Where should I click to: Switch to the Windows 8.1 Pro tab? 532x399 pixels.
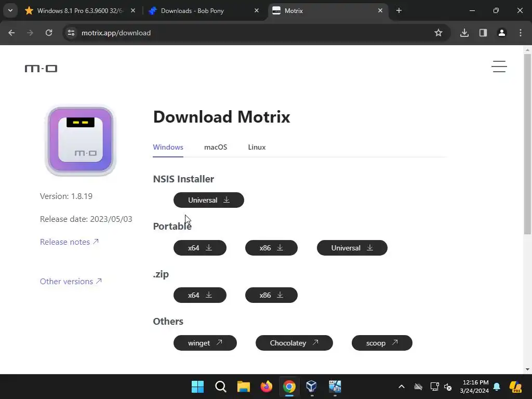tap(81, 11)
